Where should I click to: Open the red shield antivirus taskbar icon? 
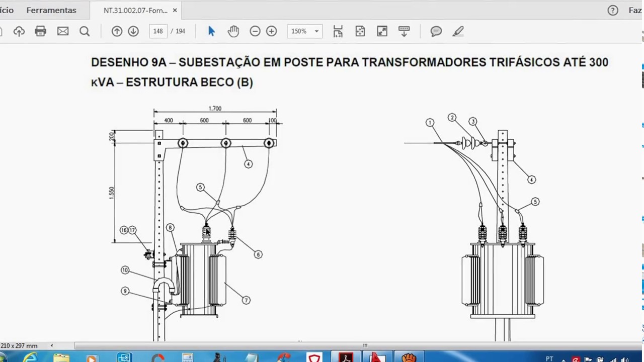tap(314, 358)
